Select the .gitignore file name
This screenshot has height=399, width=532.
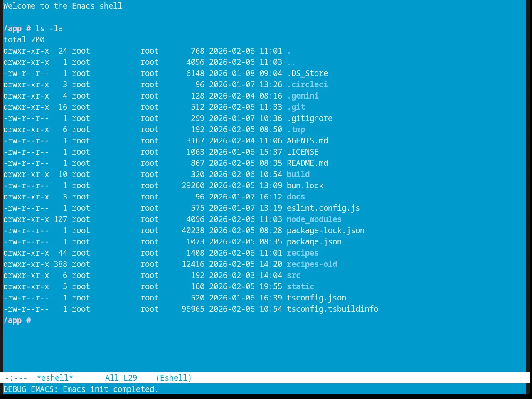pyautogui.click(x=310, y=118)
